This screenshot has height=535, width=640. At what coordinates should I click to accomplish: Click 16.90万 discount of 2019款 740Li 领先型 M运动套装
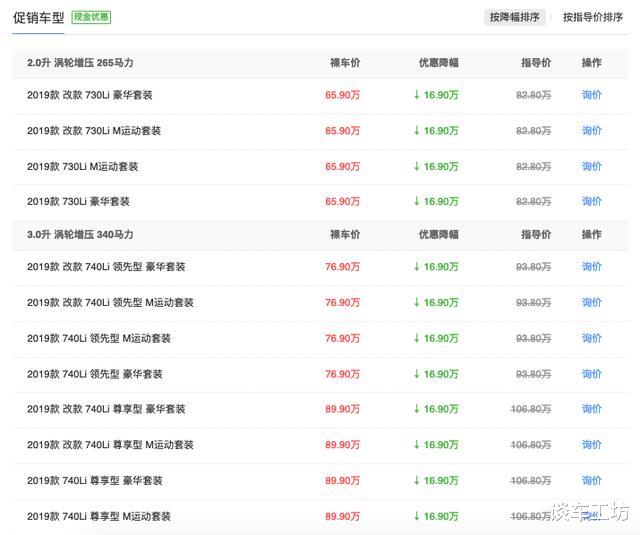pos(436,338)
